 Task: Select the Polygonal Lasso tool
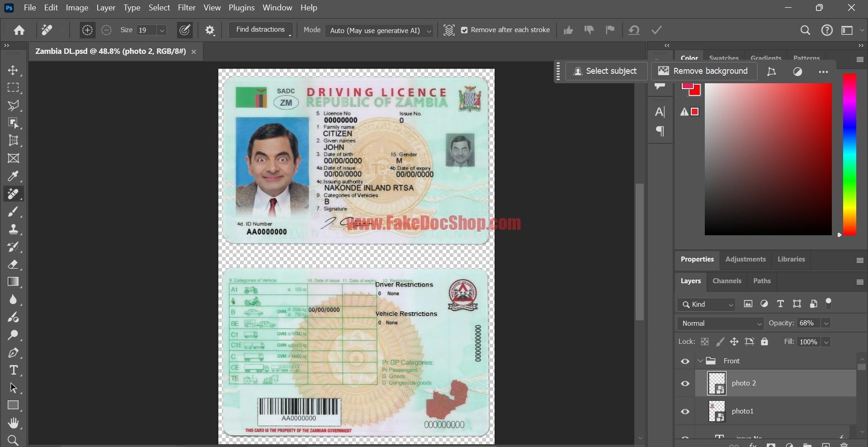click(13, 105)
